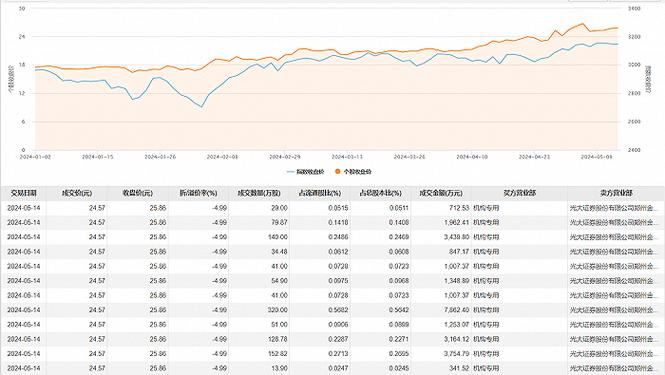665x375 pixels.
Task: Click the 2024-04-10 date label on chart axis
Action: (472, 157)
